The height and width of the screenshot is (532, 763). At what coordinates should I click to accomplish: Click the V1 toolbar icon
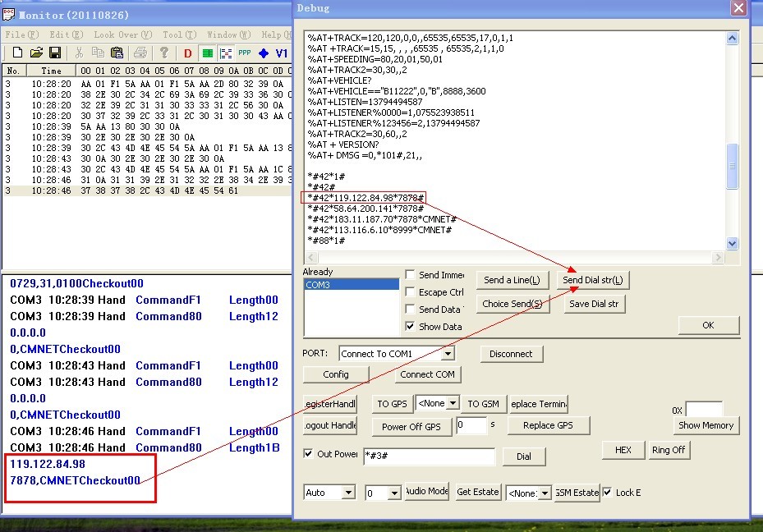tap(281, 53)
